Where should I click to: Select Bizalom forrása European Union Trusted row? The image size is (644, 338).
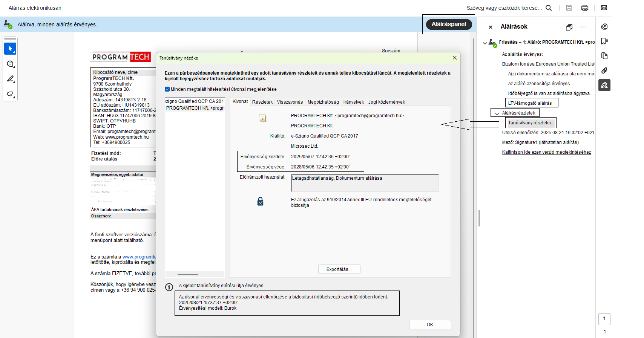click(x=548, y=64)
